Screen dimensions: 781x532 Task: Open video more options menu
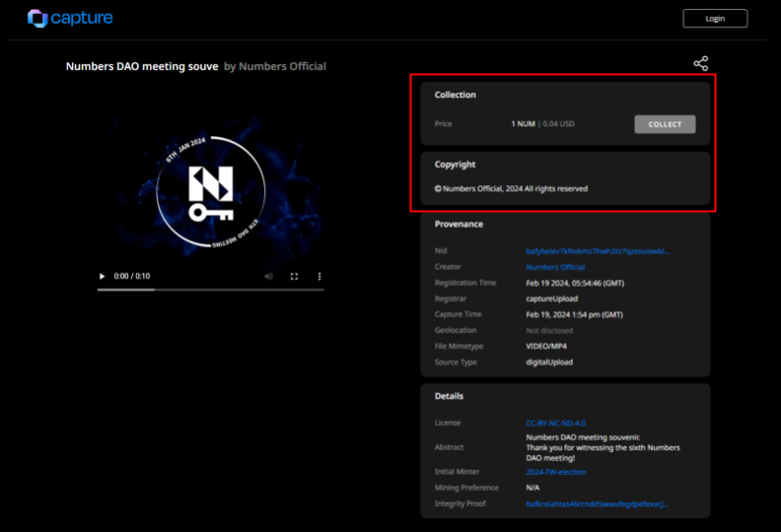[319, 276]
